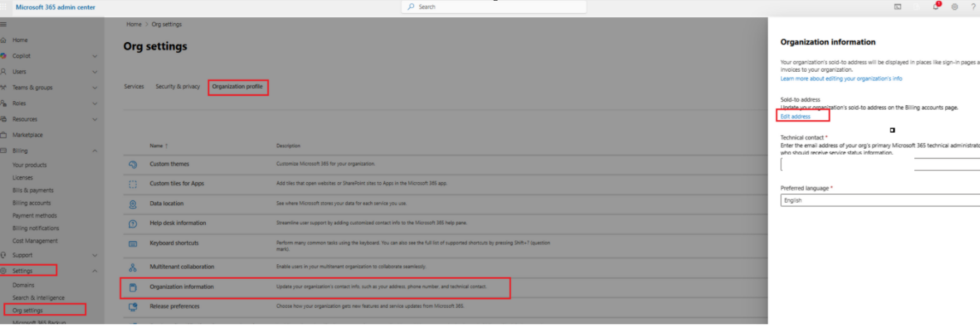Image resolution: width=980 pixels, height=330 pixels.
Task: Click the top Search box
Action: coord(494,7)
